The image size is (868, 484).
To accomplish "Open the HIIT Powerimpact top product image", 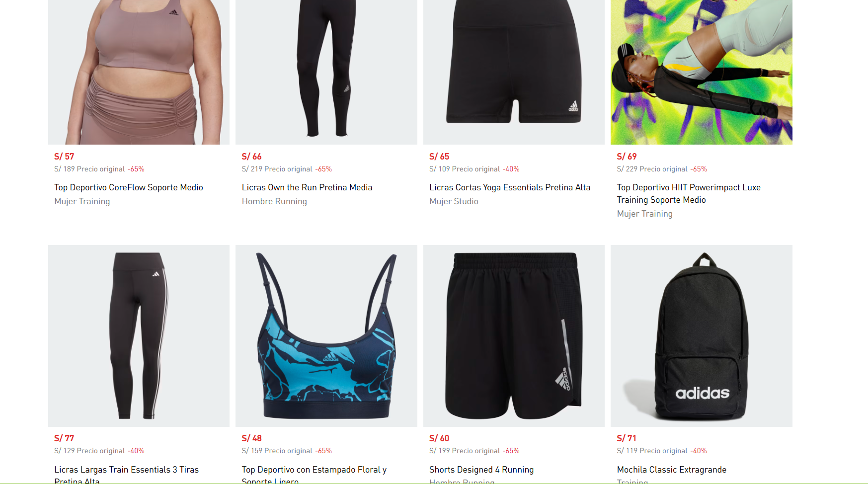I will [x=701, y=72].
